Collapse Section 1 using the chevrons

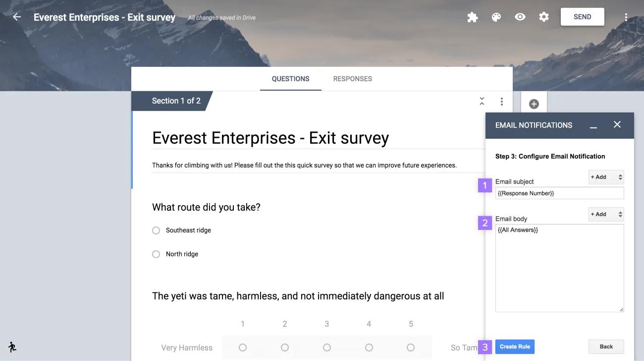tap(482, 101)
